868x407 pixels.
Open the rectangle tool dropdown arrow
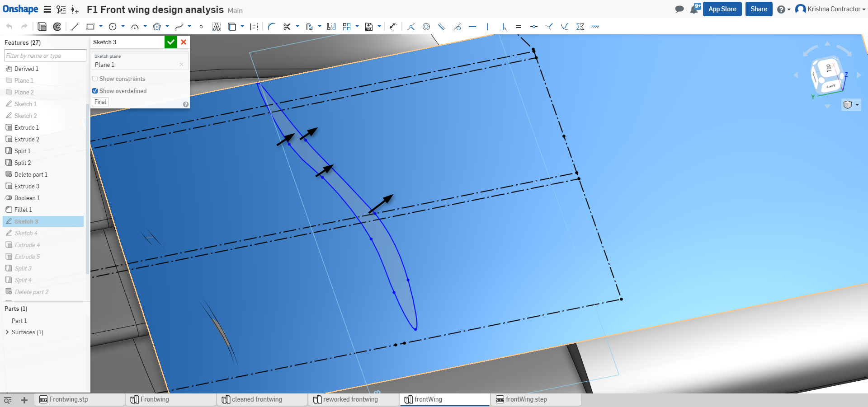pos(101,27)
